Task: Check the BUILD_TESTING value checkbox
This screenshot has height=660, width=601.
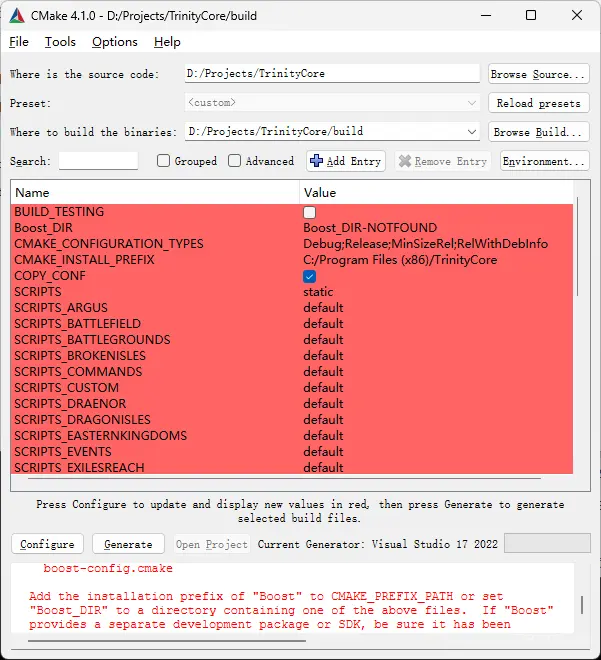Action: 309,212
